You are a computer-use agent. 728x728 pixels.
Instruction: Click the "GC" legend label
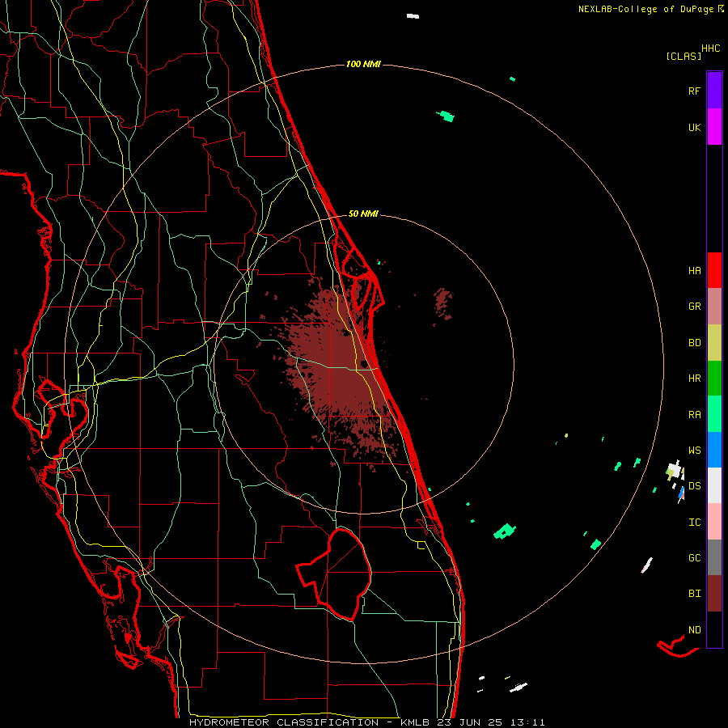point(694,558)
